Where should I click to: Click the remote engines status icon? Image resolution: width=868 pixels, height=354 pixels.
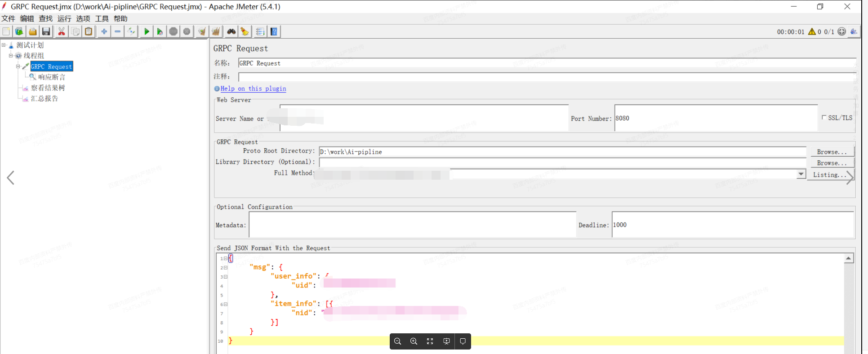[842, 31]
